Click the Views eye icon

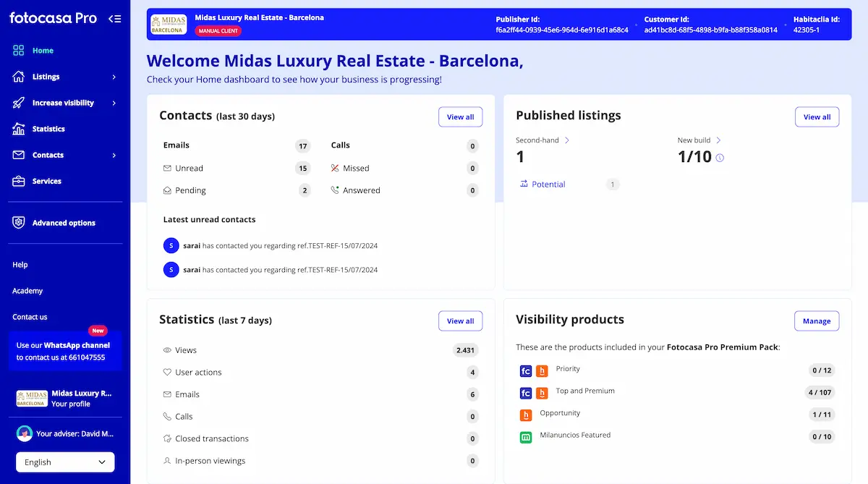click(x=168, y=350)
